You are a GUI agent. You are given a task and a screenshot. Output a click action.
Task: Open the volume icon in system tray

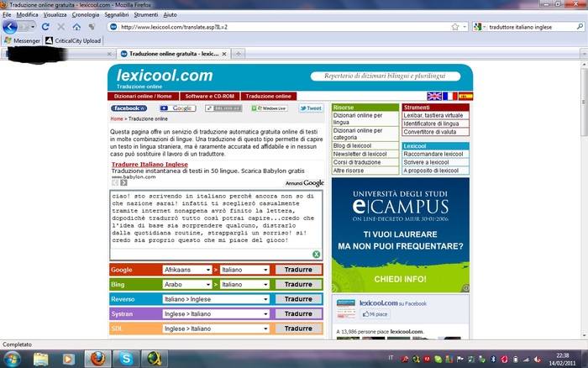click(x=538, y=360)
